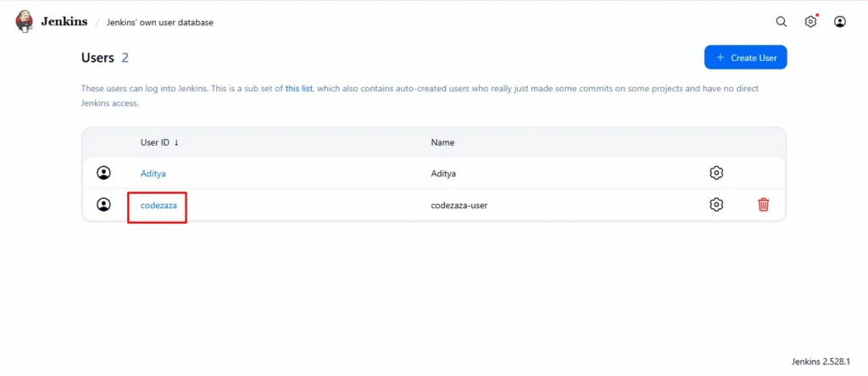Open the codezaza user ID link
Screen dimensions: 868x376
(158, 205)
